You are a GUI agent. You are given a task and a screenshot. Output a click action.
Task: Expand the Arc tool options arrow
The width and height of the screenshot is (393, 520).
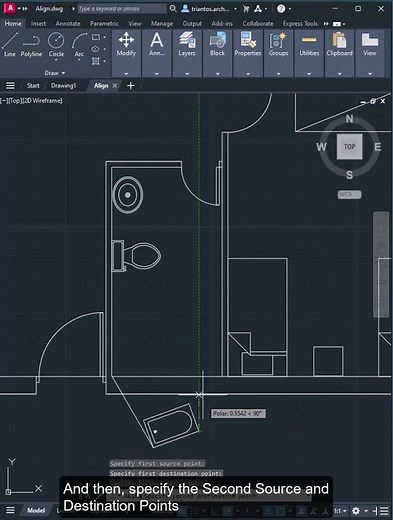(79, 60)
